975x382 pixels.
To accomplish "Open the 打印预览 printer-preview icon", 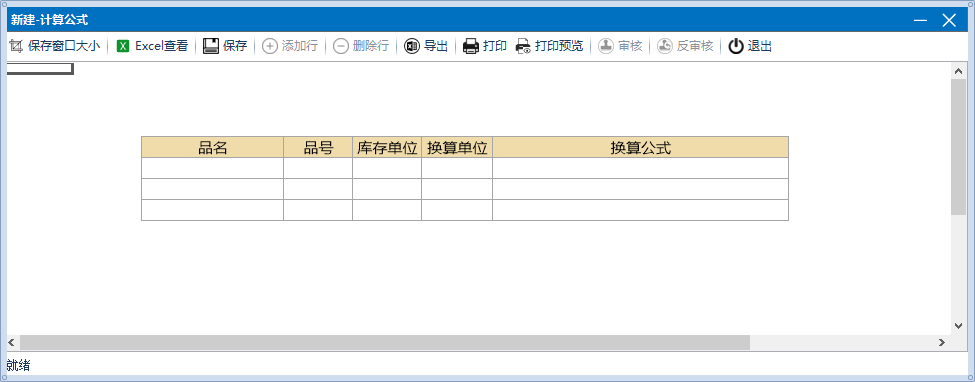I will pyautogui.click(x=524, y=46).
